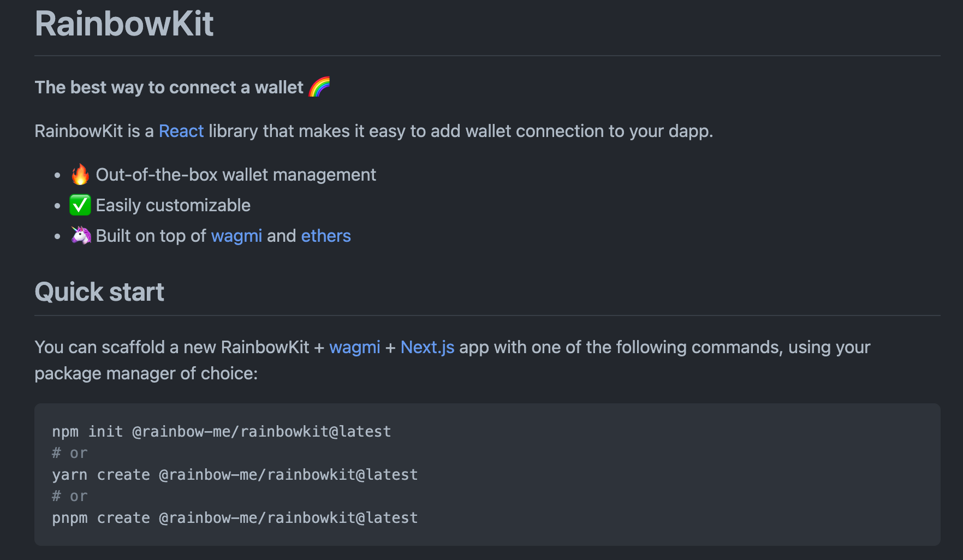963x560 pixels.
Task: Click the Quick start section heading
Action: coord(99,292)
